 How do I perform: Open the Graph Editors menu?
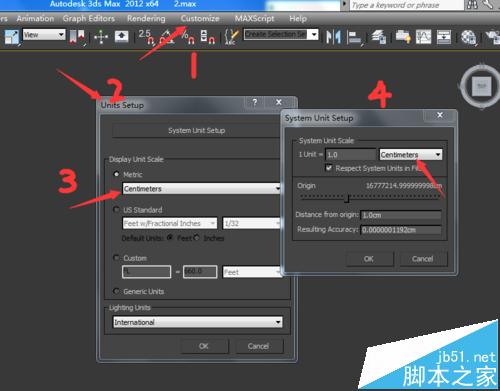89,18
